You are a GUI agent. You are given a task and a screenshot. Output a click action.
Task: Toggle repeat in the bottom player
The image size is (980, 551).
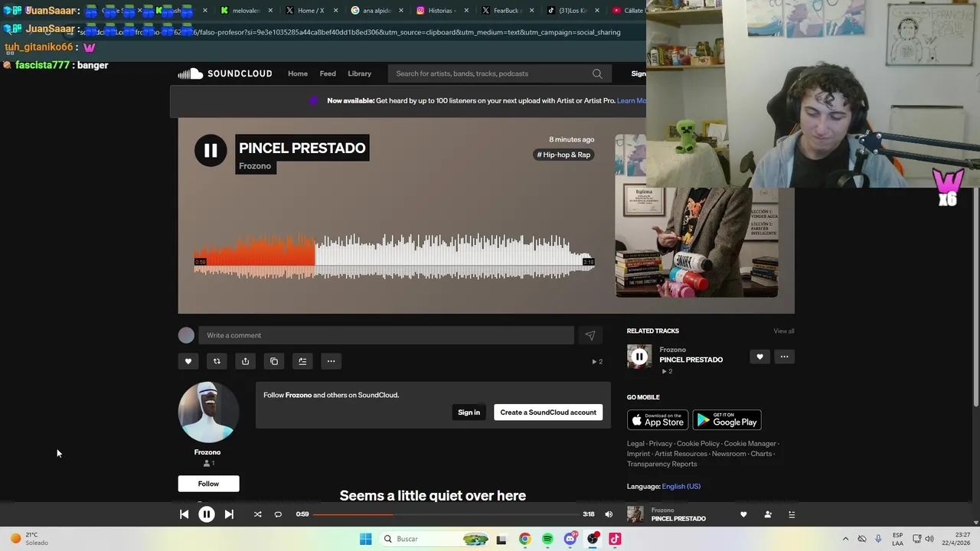[x=278, y=514]
